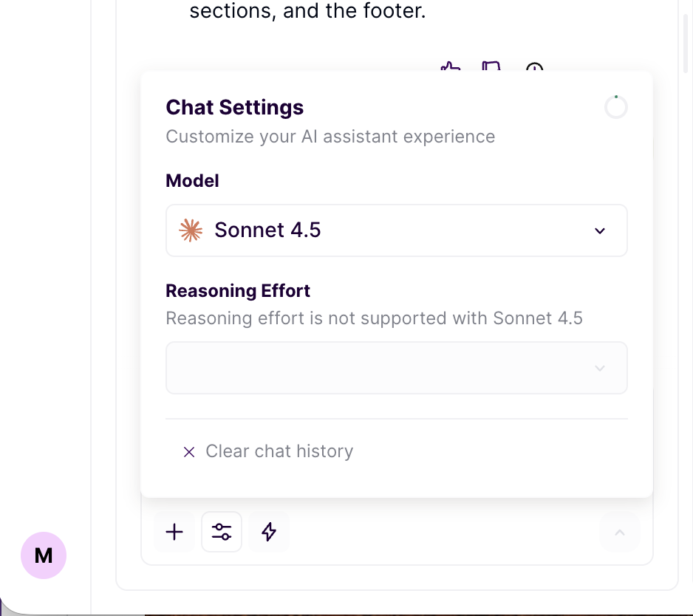Expand the chevron arrow in the Model selector
The image size is (693, 616).
coord(600,231)
